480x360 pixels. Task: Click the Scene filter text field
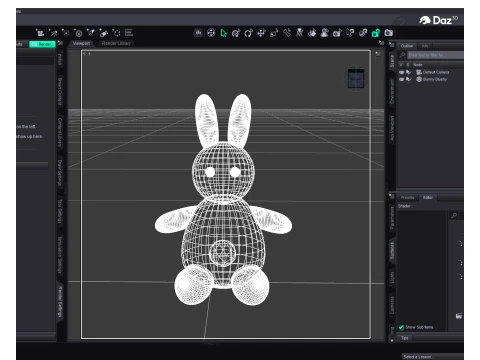pyautogui.click(x=435, y=55)
